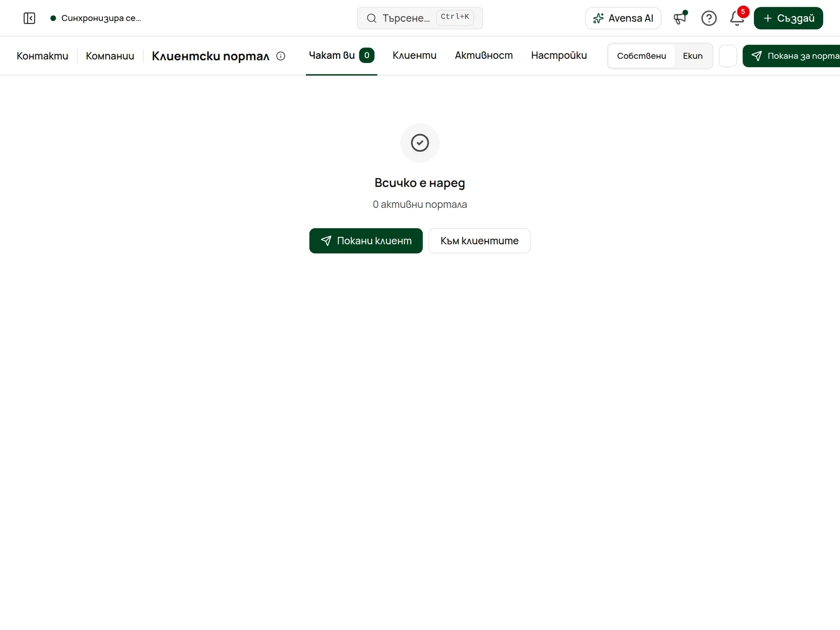Click the Създай button
This screenshot has height=630, width=840.
tap(789, 18)
